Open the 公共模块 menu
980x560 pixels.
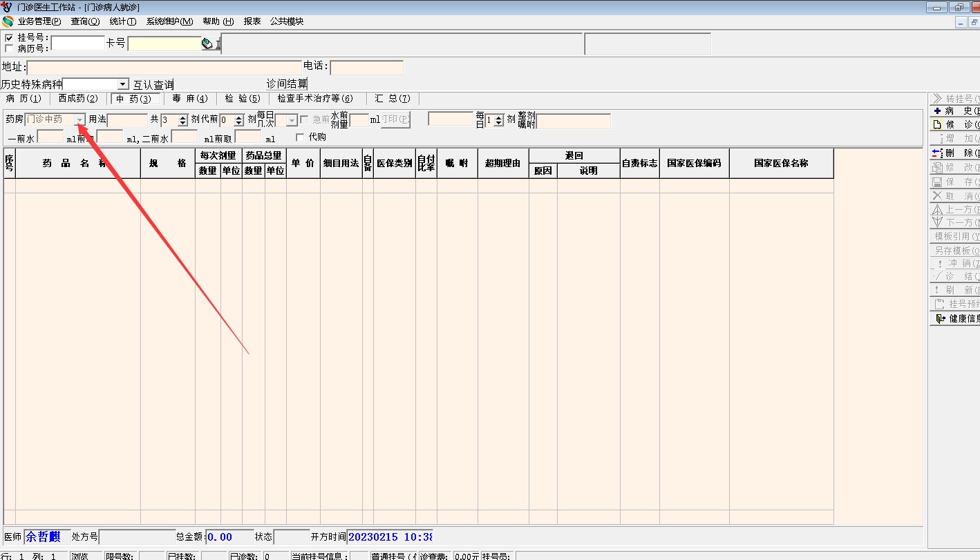point(287,21)
